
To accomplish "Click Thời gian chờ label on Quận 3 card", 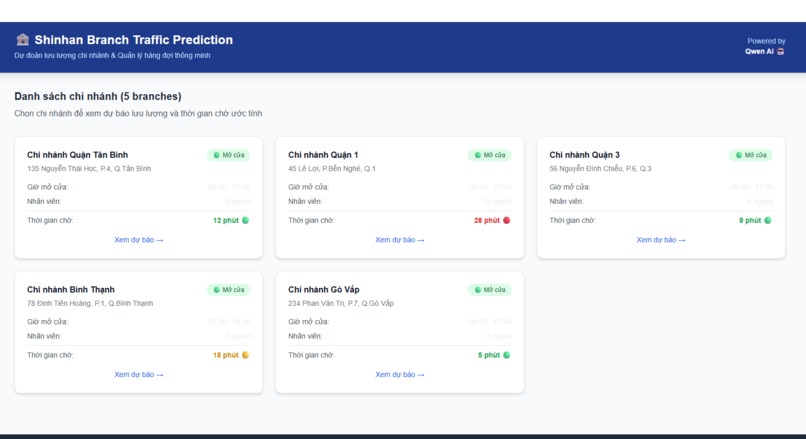I will click(573, 220).
